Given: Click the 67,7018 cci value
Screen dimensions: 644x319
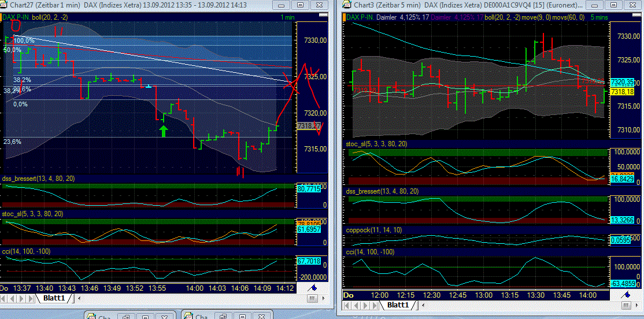Looking at the screenshot, I should (x=308, y=261).
